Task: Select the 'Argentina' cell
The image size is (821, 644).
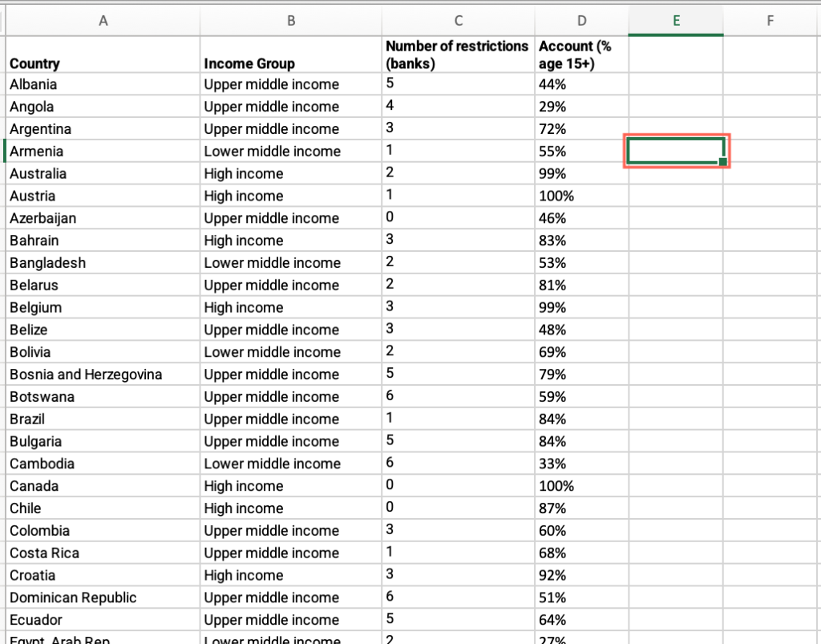Action: point(103,129)
